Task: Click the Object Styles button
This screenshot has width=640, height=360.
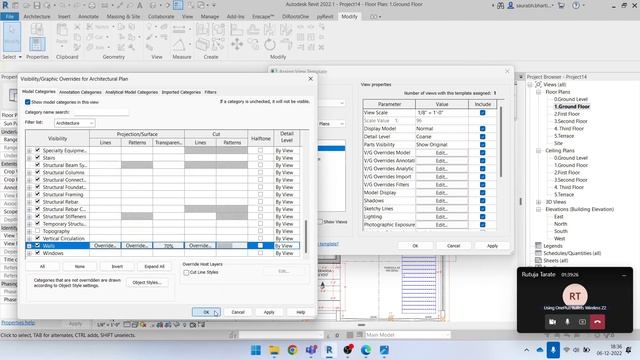Action: [x=147, y=282]
